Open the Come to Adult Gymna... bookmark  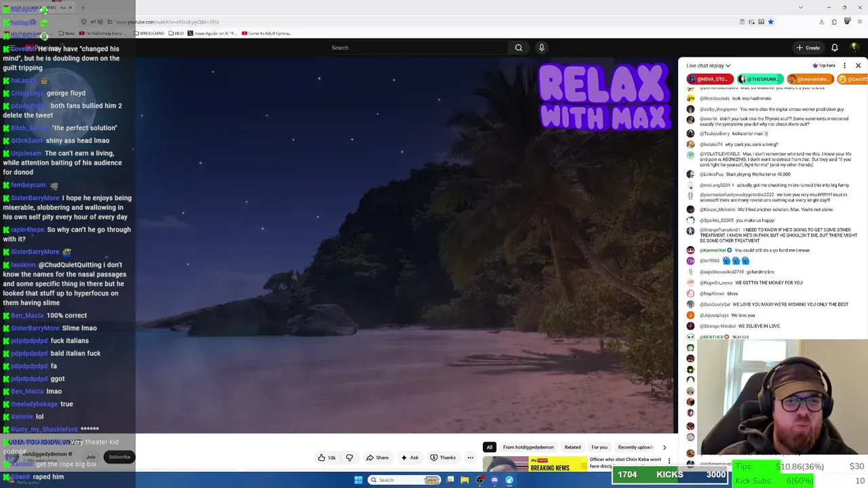coord(267,33)
